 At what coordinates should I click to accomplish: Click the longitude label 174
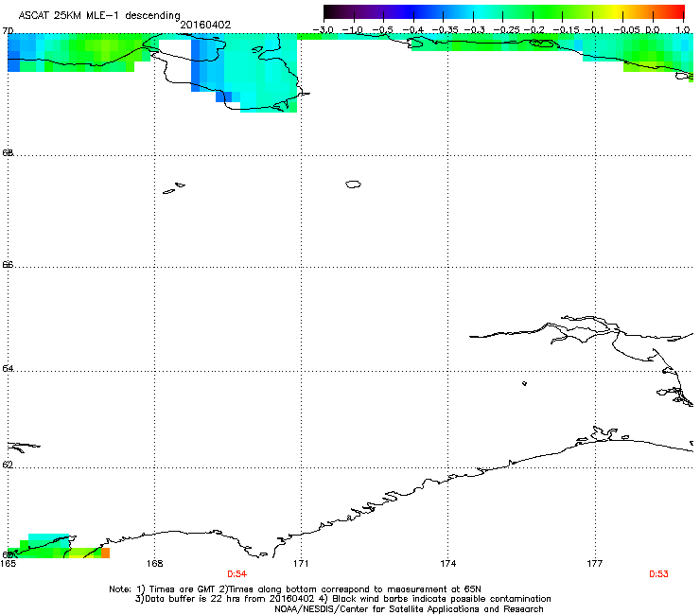447,564
